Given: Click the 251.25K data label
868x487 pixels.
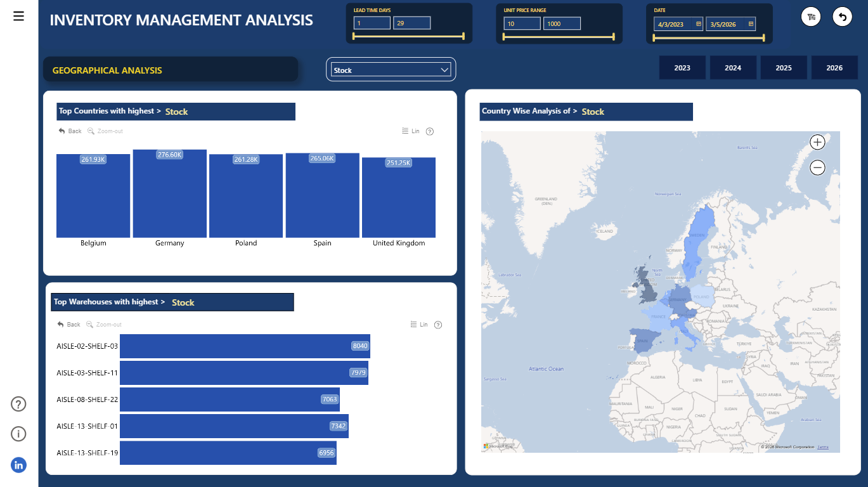Looking at the screenshot, I should coord(399,163).
